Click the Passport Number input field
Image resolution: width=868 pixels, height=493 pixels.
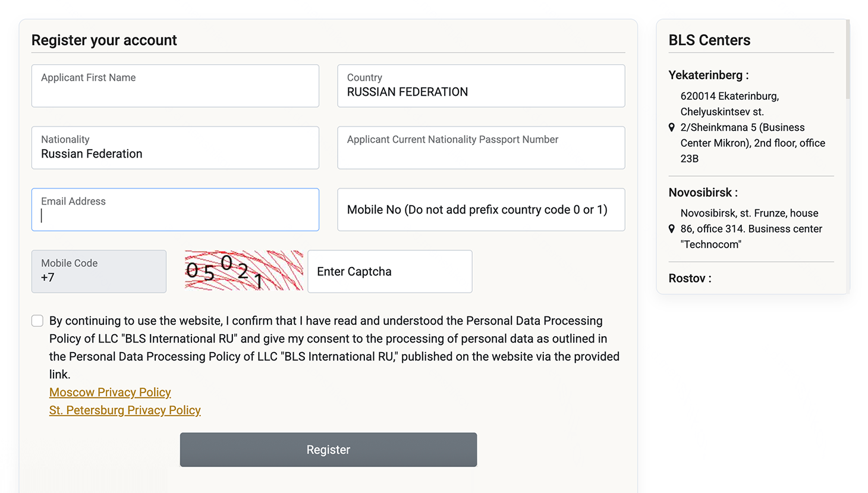coord(480,148)
